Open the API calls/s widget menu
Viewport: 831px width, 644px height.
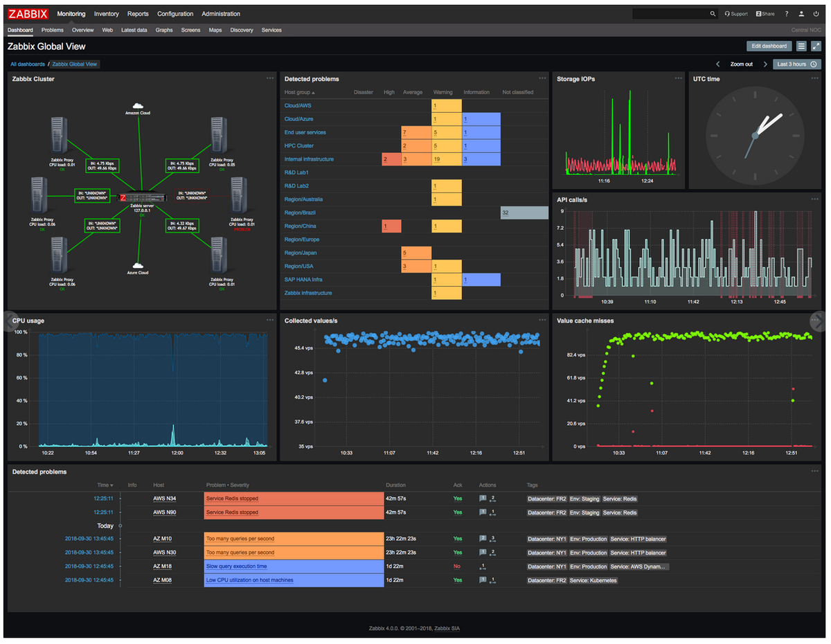click(x=814, y=199)
